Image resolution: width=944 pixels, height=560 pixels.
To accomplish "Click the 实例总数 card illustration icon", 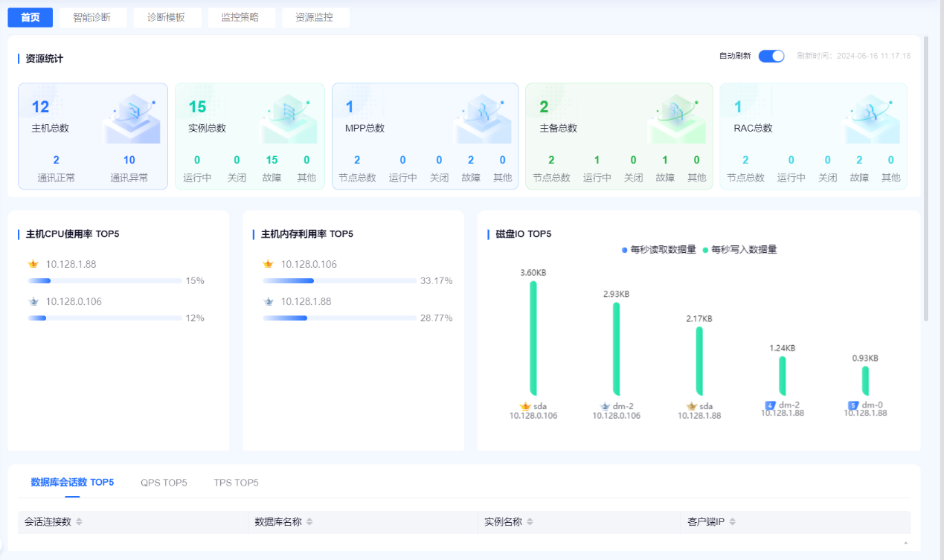I will (289, 118).
